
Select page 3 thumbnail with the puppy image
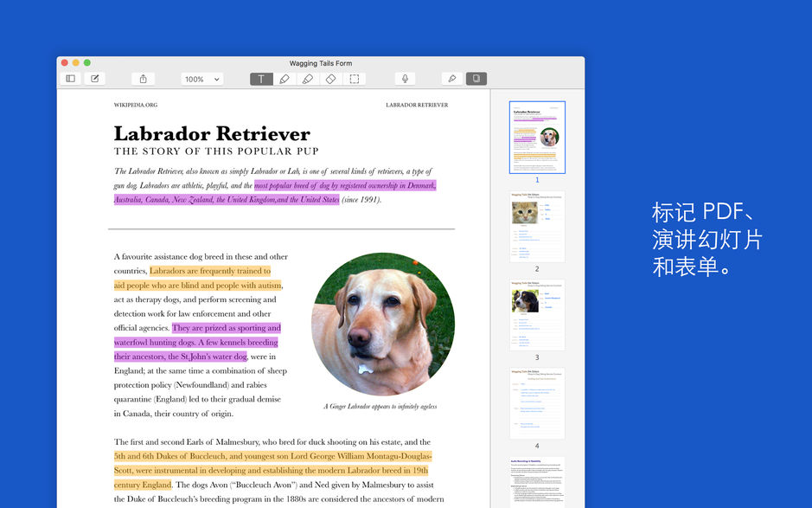click(x=537, y=313)
